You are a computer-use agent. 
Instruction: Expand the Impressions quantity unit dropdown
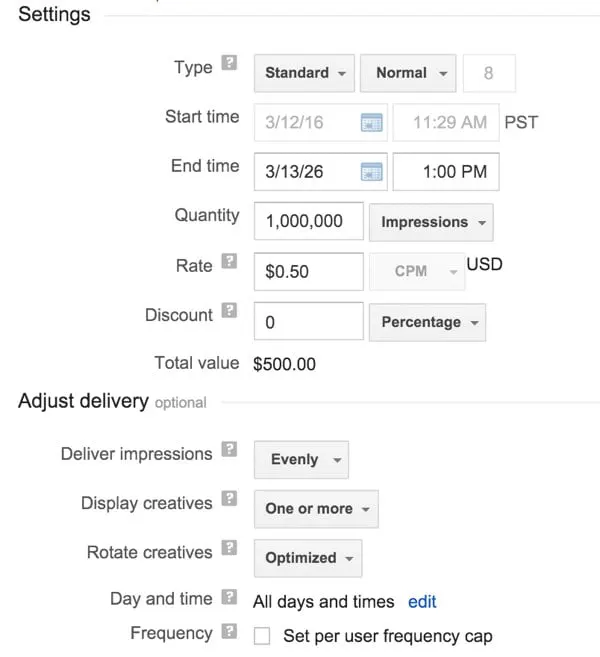431,222
